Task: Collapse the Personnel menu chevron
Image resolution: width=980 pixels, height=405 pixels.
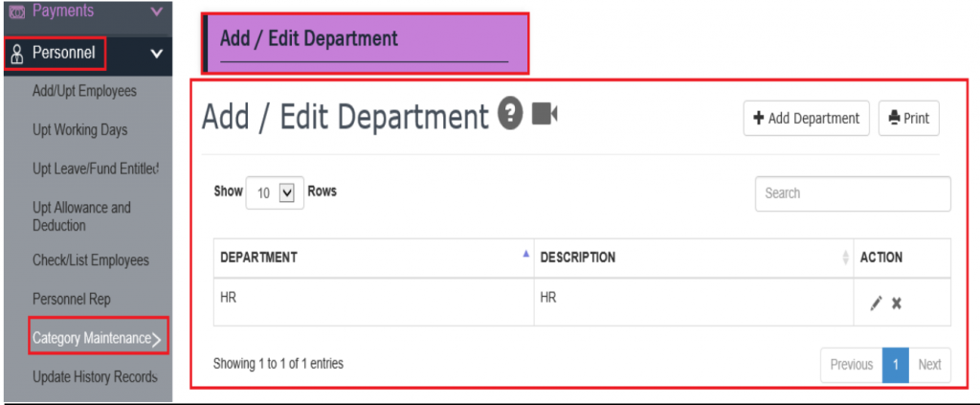Action: coord(157,54)
